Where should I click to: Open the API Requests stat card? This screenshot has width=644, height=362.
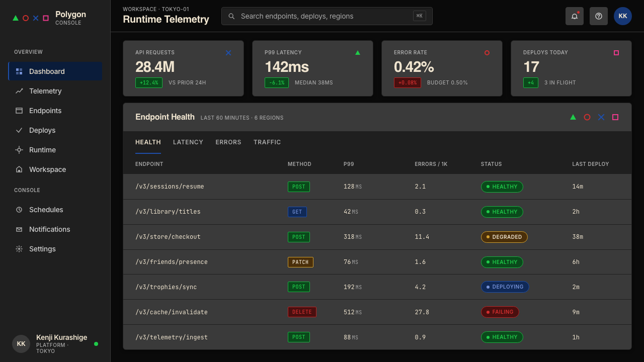tap(183, 68)
